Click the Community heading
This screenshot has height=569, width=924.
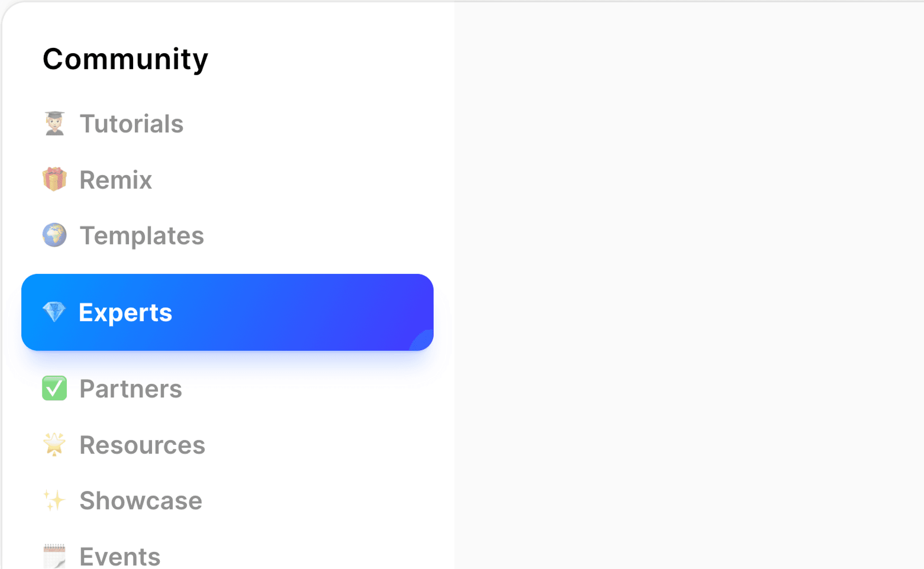coord(125,58)
